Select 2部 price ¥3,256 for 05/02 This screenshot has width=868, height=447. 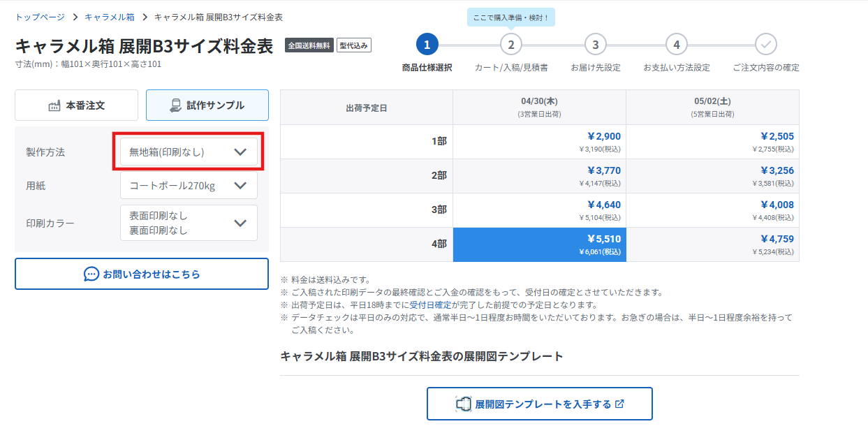(x=713, y=176)
